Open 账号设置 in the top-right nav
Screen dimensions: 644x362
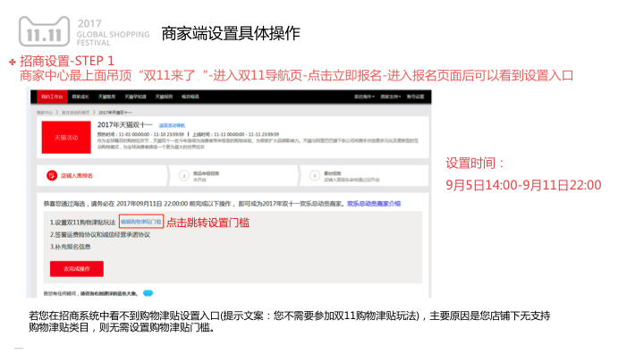[x=416, y=97]
